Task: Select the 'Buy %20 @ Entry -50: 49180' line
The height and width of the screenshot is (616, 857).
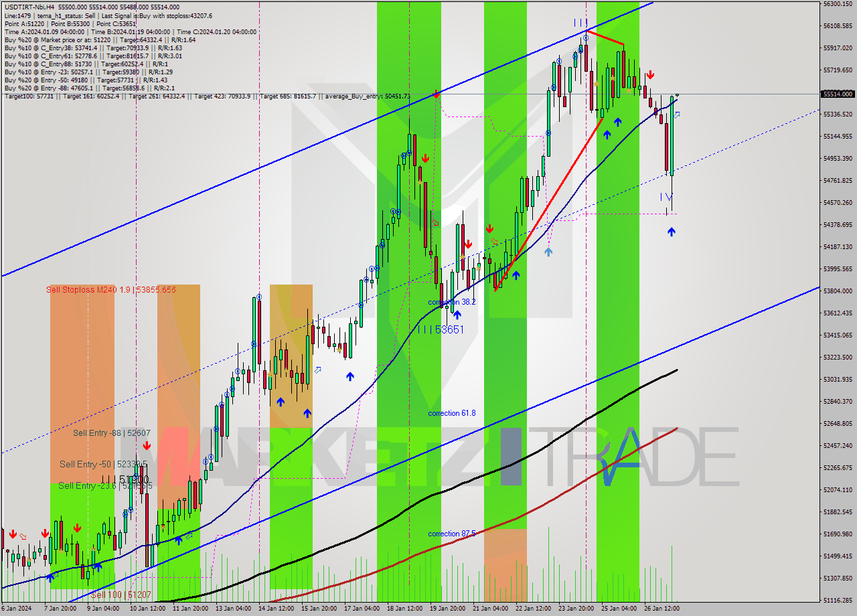Action: point(86,80)
